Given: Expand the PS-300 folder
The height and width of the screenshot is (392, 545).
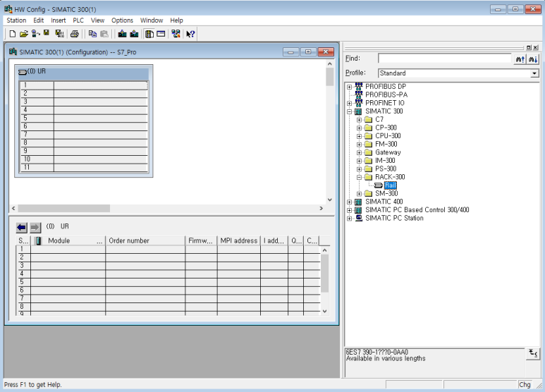Looking at the screenshot, I should pos(359,169).
